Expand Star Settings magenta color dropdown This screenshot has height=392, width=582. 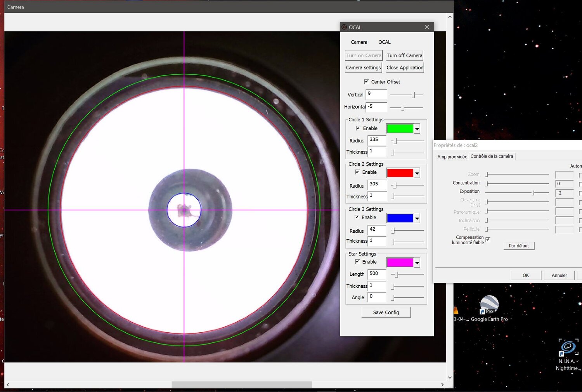tap(417, 263)
